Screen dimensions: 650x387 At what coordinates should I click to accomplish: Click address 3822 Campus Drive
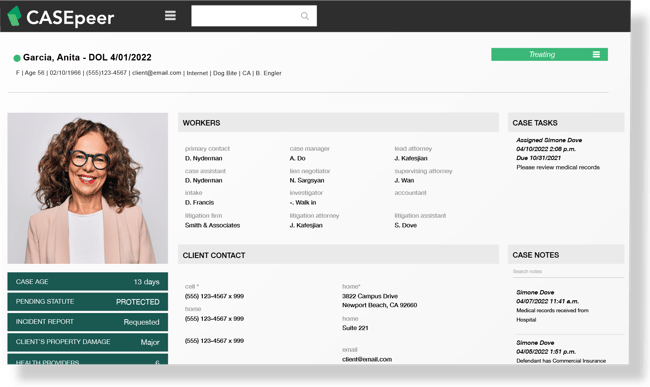[x=370, y=296]
